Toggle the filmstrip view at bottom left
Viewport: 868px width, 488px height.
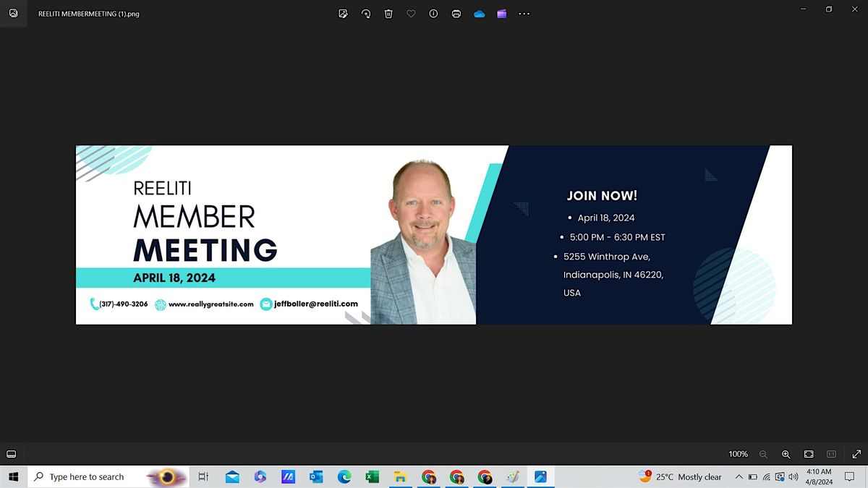click(x=12, y=454)
